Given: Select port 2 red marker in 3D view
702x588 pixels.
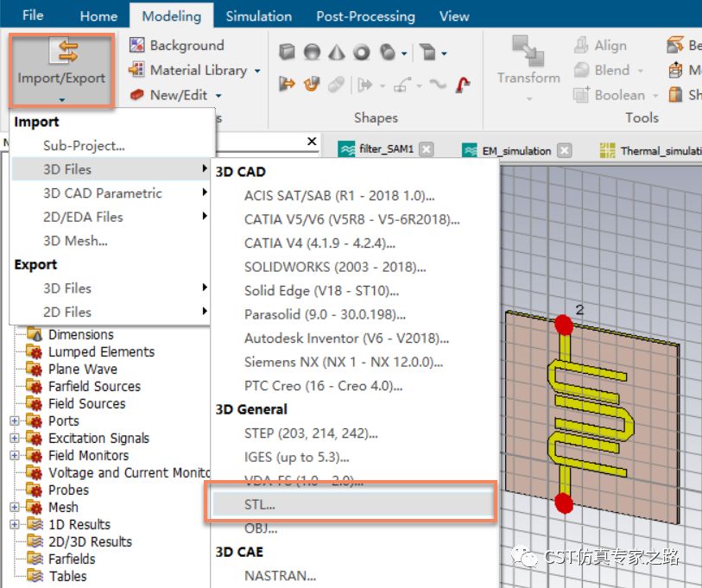Looking at the screenshot, I should pos(564,325).
